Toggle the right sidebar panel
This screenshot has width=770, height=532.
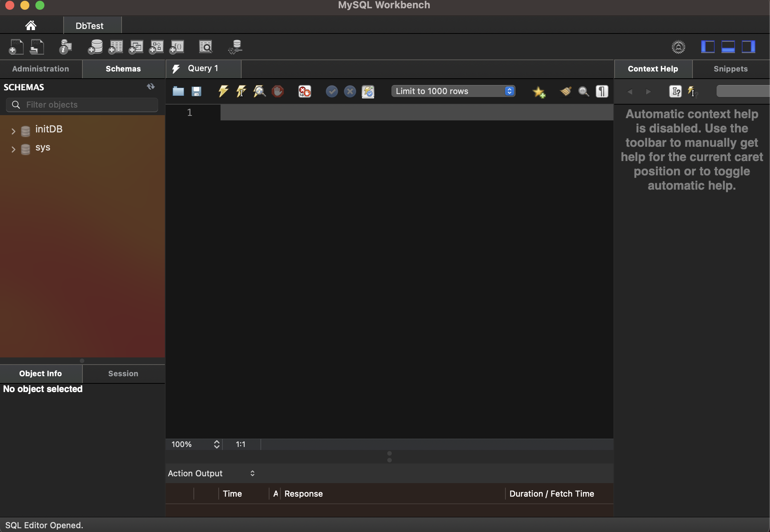pos(749,47)
